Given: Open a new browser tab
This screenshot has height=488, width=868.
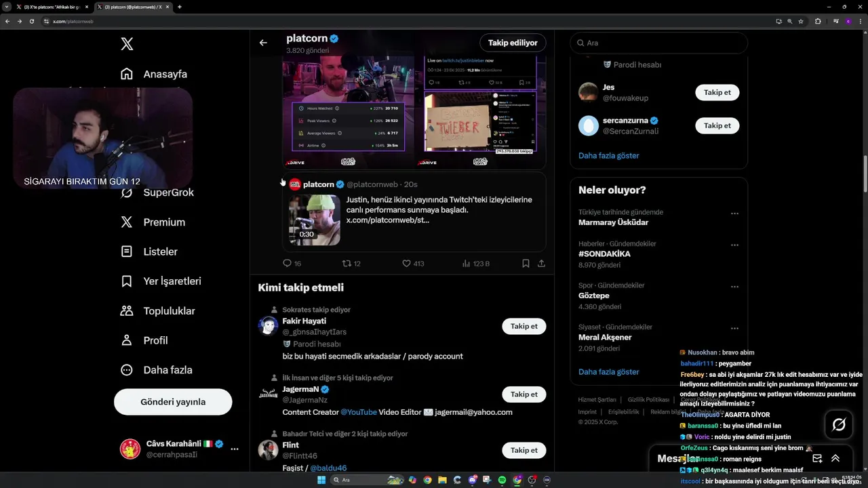Looking at the screenshot, I should [x=179, y=7].
